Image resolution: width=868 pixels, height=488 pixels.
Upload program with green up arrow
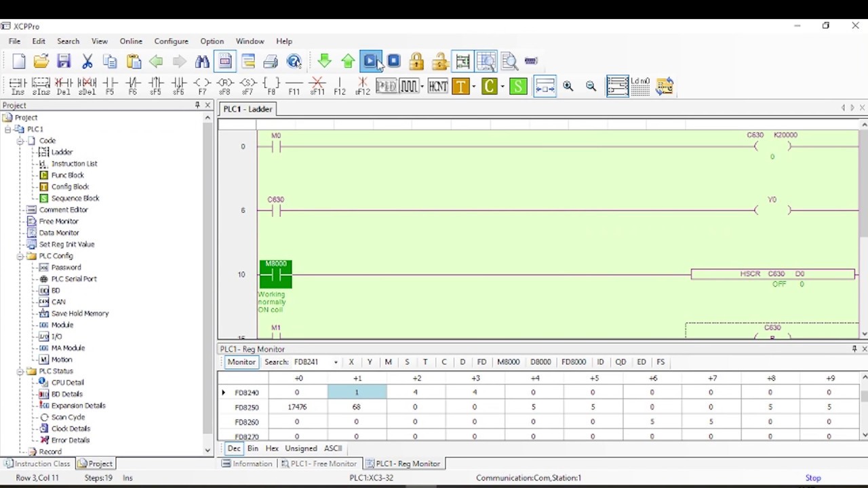(x=348, y=62)
